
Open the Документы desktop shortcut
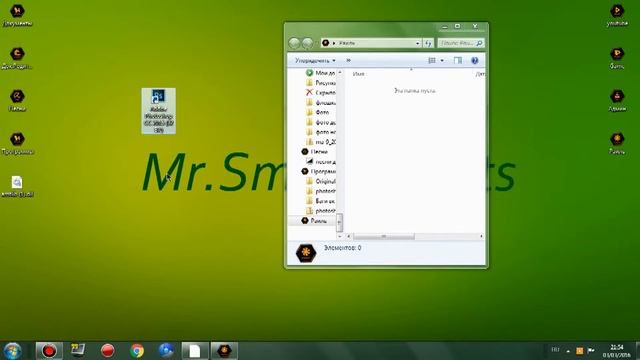17,16
